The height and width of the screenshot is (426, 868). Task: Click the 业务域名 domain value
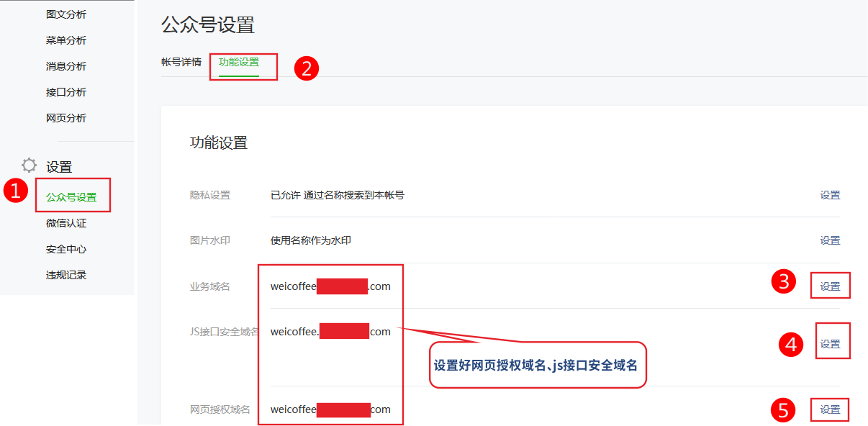click(x=330, y=286)
